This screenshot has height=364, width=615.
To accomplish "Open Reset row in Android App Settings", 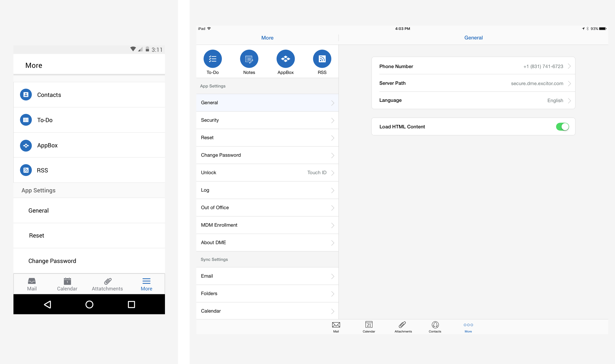I will (89, 236).
